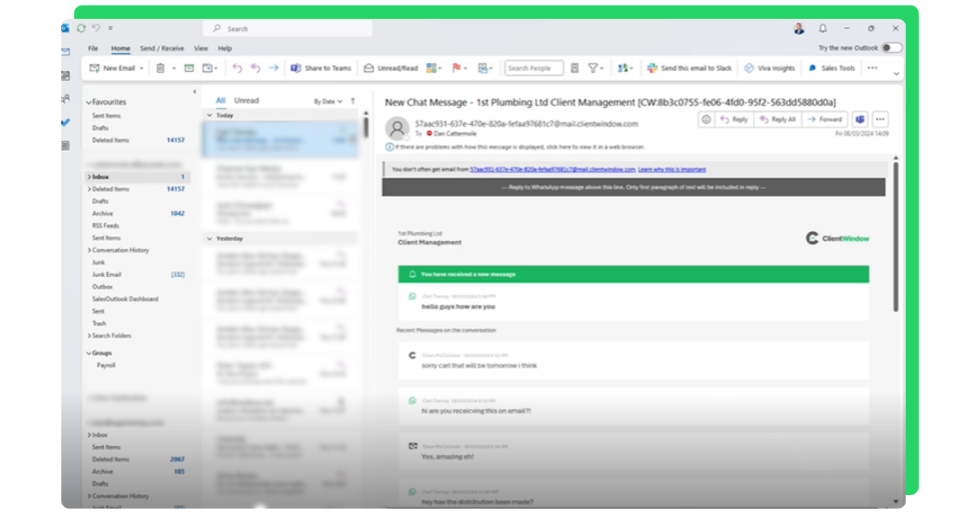Collapse the Favourites folder group
The image size is (980, 513).
tap(89, 103)
